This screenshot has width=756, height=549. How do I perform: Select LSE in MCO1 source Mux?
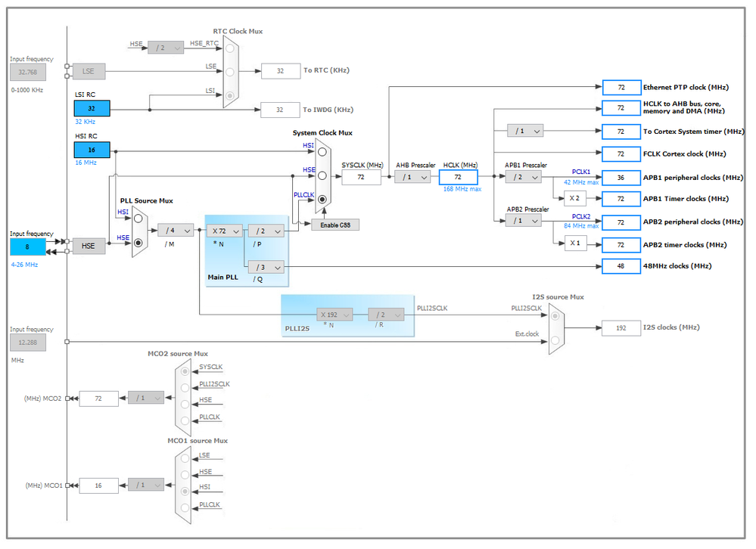pyautogui.click(x=185, y=458)
